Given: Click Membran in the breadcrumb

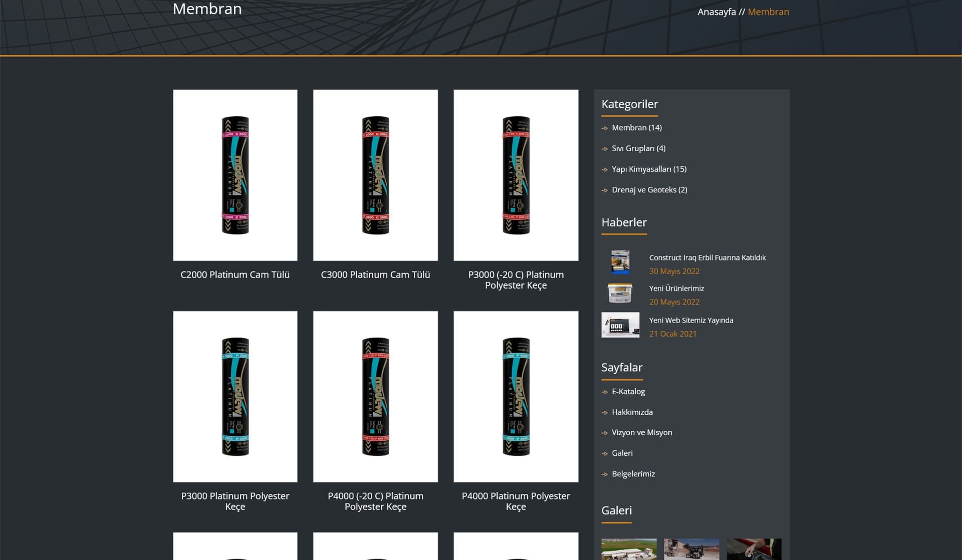Looking at the screenshot, I should (x=768, y=12).
